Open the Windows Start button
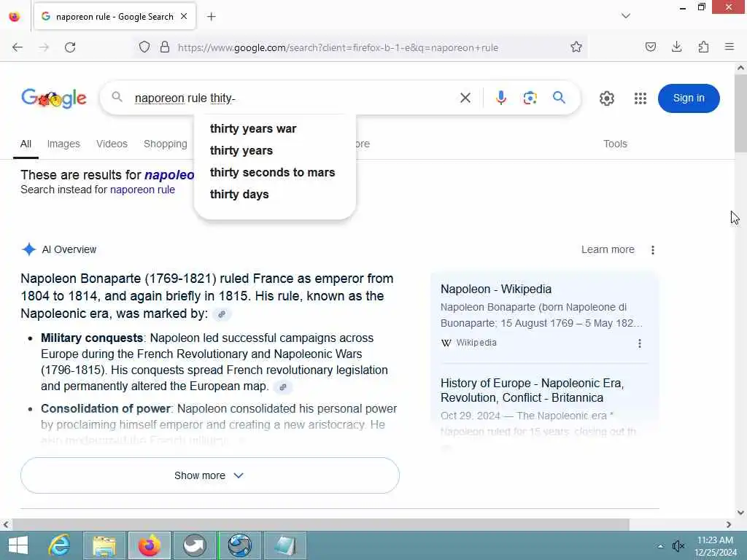The width and height of the screenshot is (747, 560). (18, 545)
